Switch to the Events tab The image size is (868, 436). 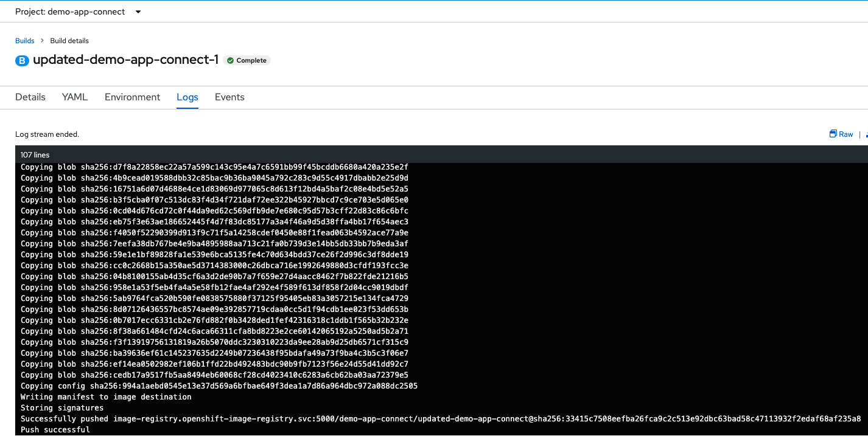click(229, 97)
